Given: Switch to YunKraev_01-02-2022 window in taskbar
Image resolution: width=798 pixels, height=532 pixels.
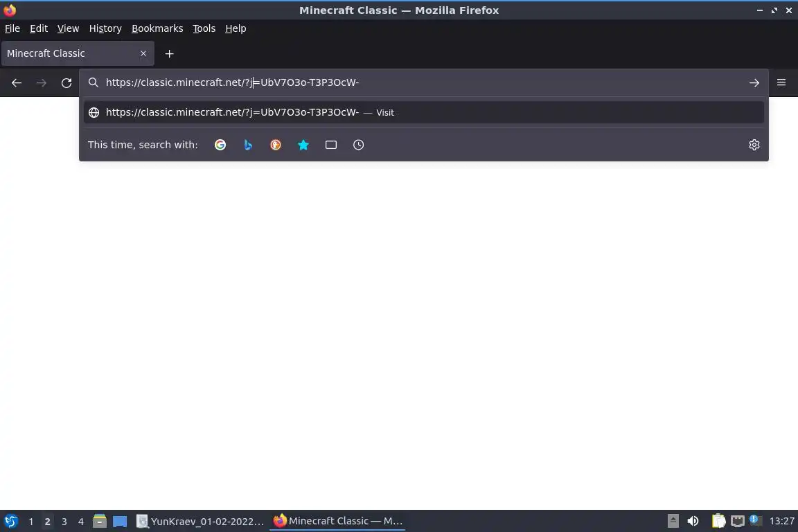Looking at the screenshot, I should pos(200,522).
